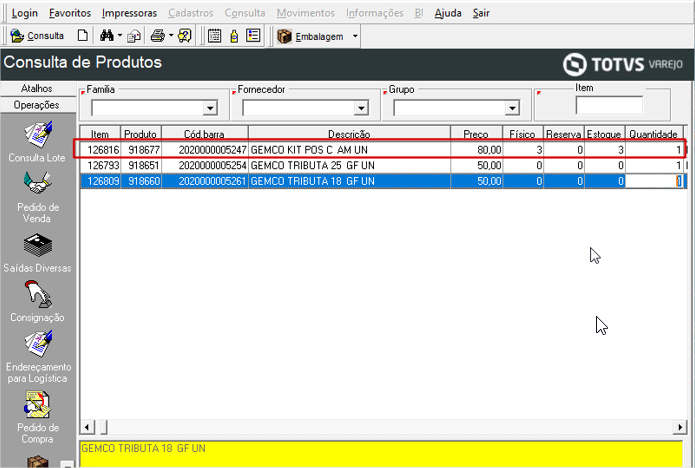Screen dimensions: 695x468
Task: Click sidebar scroll down arrow
Action: click(x=67, y=465)
